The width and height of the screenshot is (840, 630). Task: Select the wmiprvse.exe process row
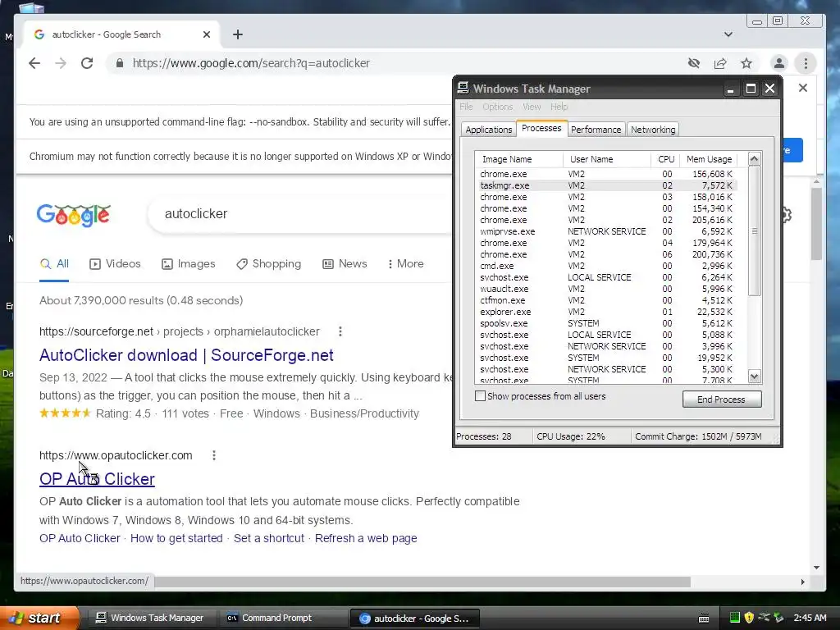(606, 231)
